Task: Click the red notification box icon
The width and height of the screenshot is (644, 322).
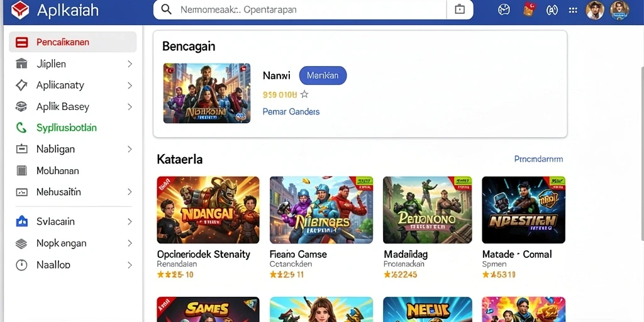Action: point(530,9)
